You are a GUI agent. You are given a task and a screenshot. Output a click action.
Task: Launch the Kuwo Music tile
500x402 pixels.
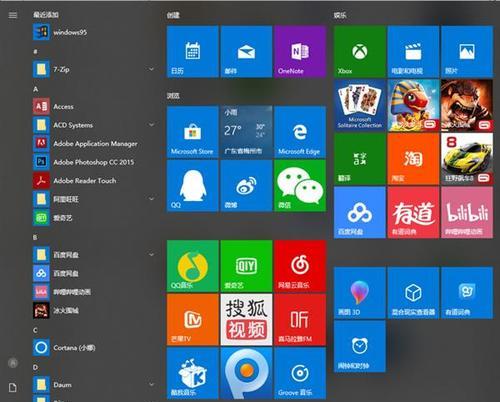[x=193, y=373]
